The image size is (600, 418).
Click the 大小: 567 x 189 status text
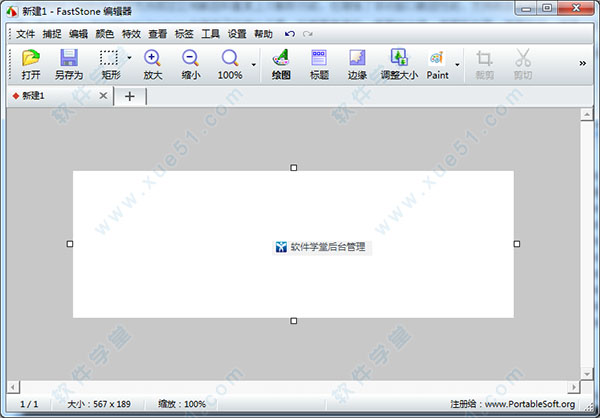coord(99,404)
